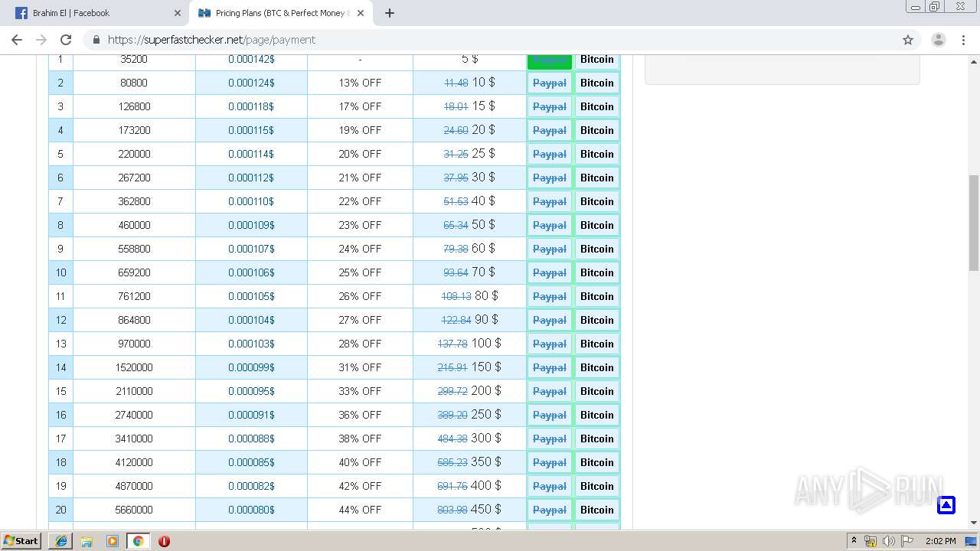Show hidden system tray icons
The width and height of the screenshot is (980, 551).
pos(854,541)
